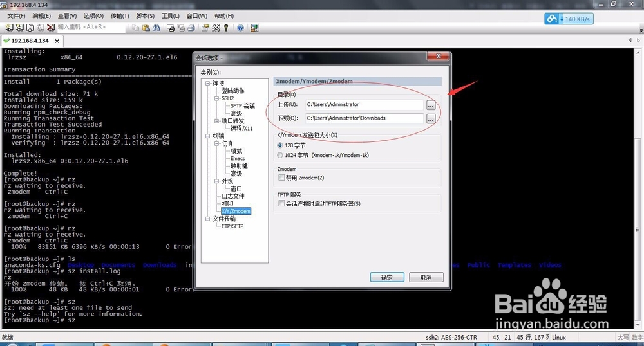
Task: Click the Print toolbar icon
Action: click(191, 28)
